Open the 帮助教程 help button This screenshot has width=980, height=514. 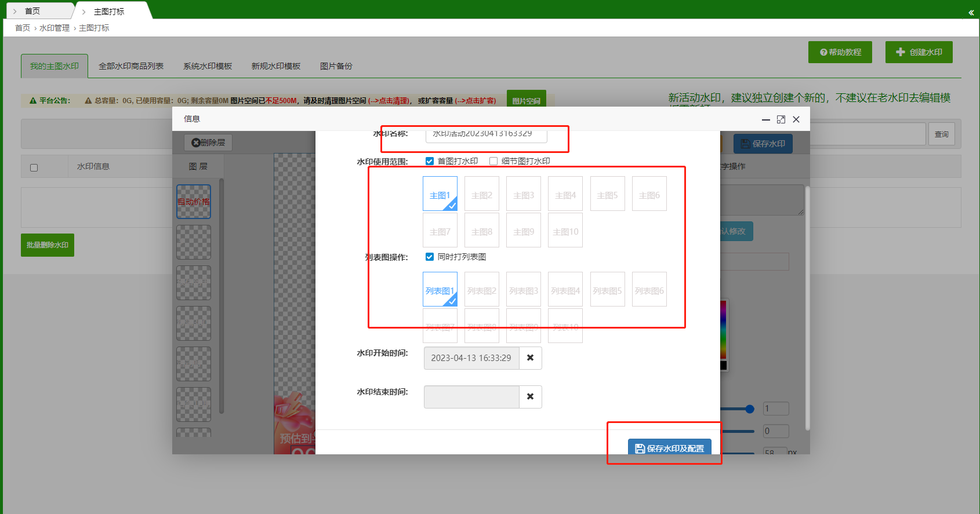tap(840, 52)
